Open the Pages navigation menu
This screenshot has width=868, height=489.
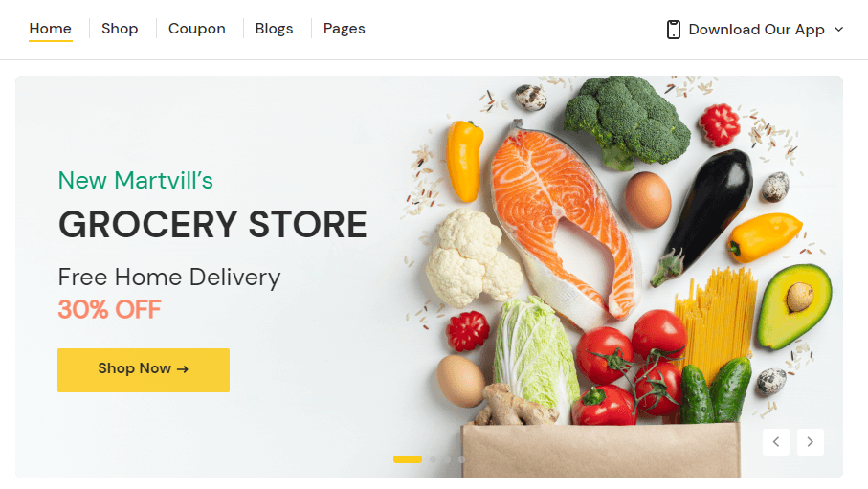tap(345, 29)
